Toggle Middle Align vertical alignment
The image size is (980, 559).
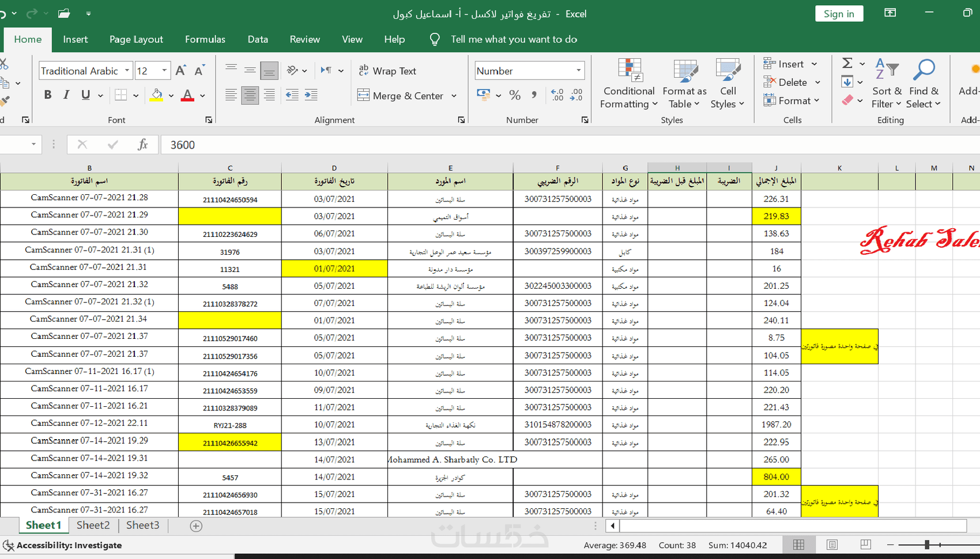[x=250, y=70]
